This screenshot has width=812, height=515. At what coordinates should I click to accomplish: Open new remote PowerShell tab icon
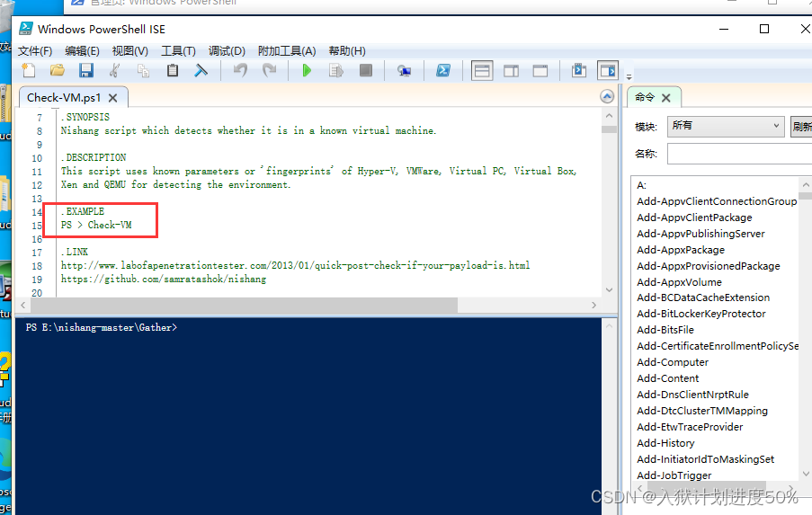pyautogui.click(x=404, y=70)
